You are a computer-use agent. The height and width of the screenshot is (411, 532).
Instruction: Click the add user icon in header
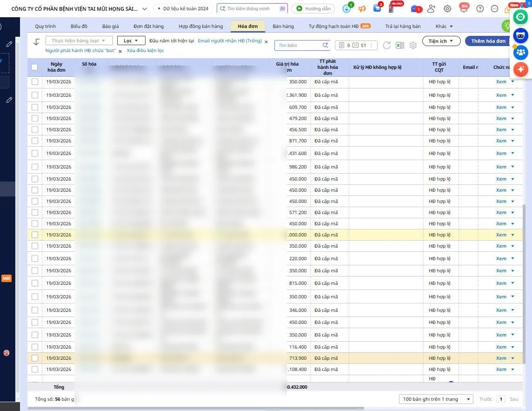tap(431, 8)
